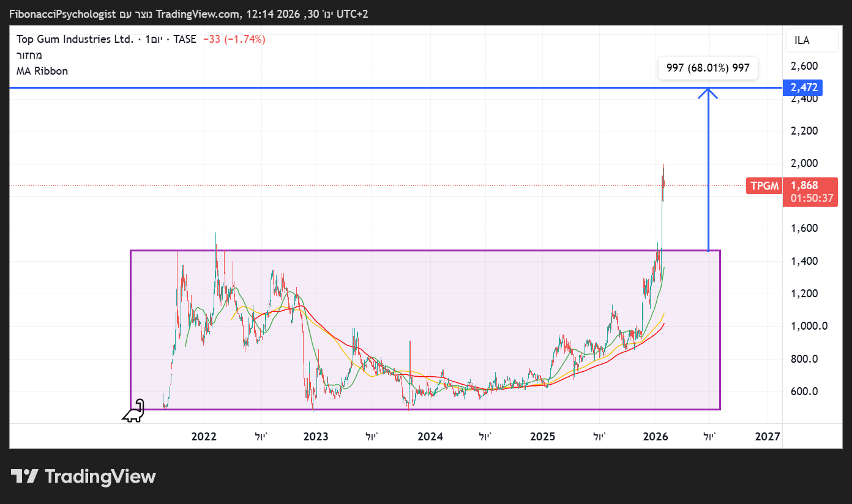This screenshot has height=504, width=852.
Task: Open the ILA currency selector
Action: coord(812,40)
